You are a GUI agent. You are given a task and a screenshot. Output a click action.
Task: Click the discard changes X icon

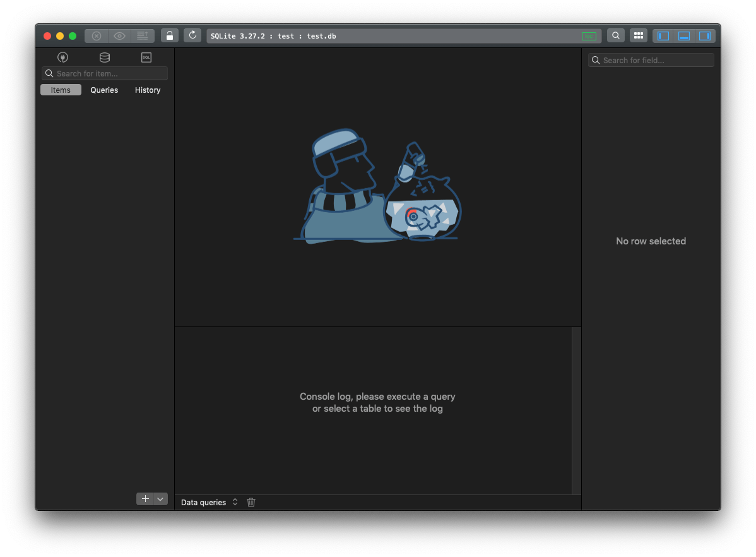point(97,36)
